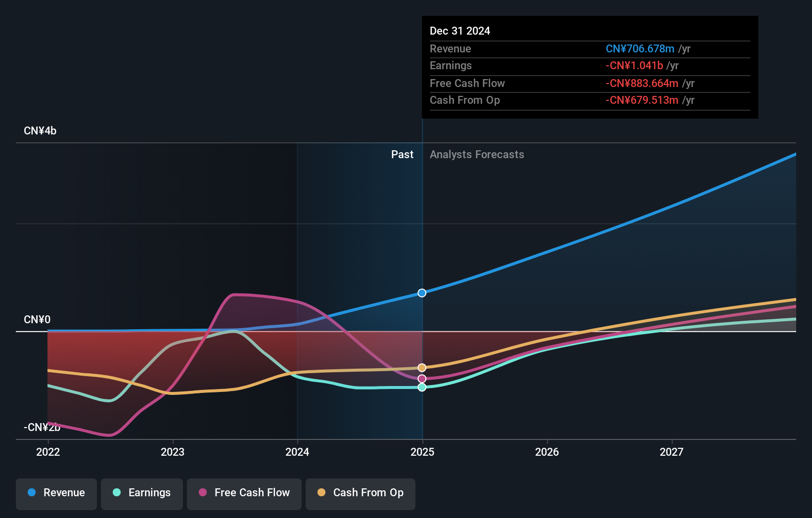This screenshot has height=518, width=812.
Task: Toggle the Free Cash Flow legend button
Action: point(244,494)
